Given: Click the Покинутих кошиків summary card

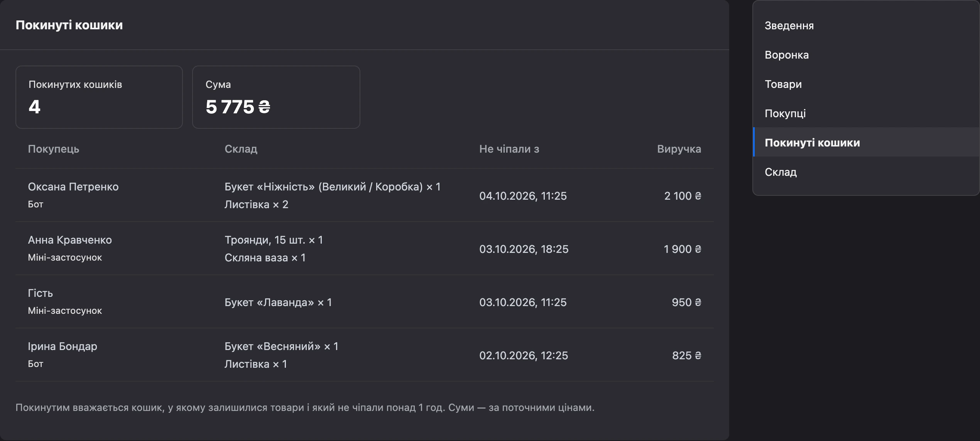Looking at the screenshot, I should (99, 97).
